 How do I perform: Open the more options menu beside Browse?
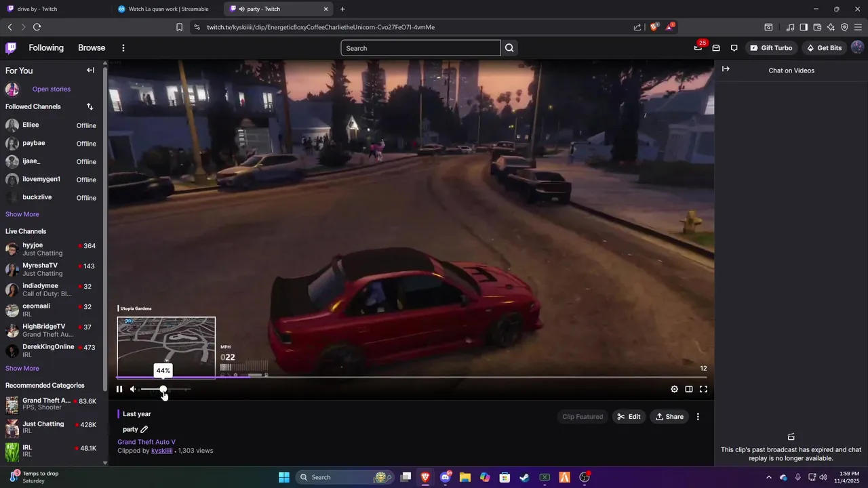pyautogui.click(x=123, y=48)
